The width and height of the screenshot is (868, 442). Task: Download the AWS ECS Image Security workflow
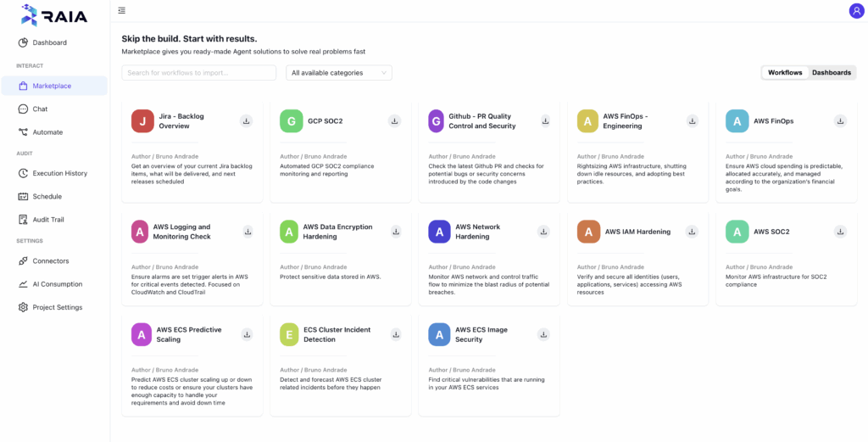[x=544, y=334]
